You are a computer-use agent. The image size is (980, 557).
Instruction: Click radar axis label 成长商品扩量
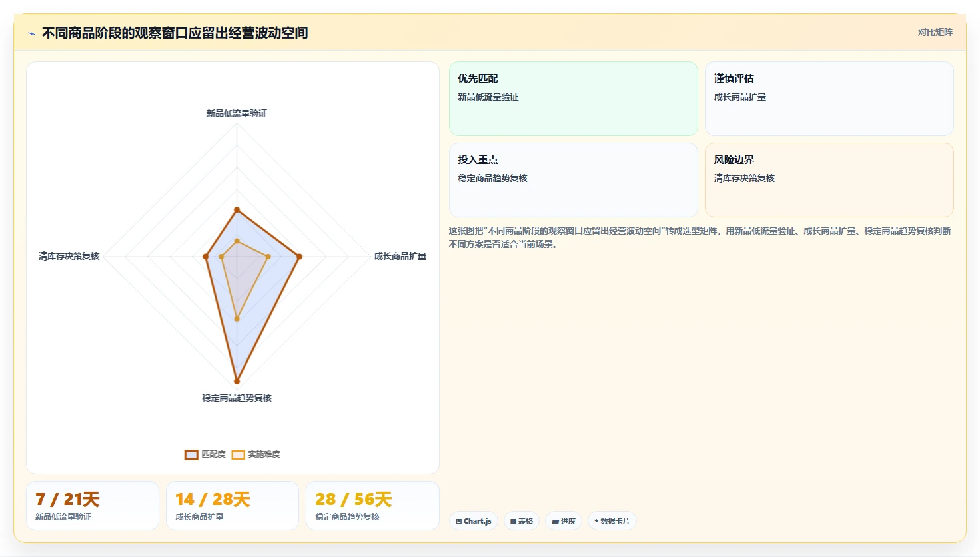(x=400, y=257)
